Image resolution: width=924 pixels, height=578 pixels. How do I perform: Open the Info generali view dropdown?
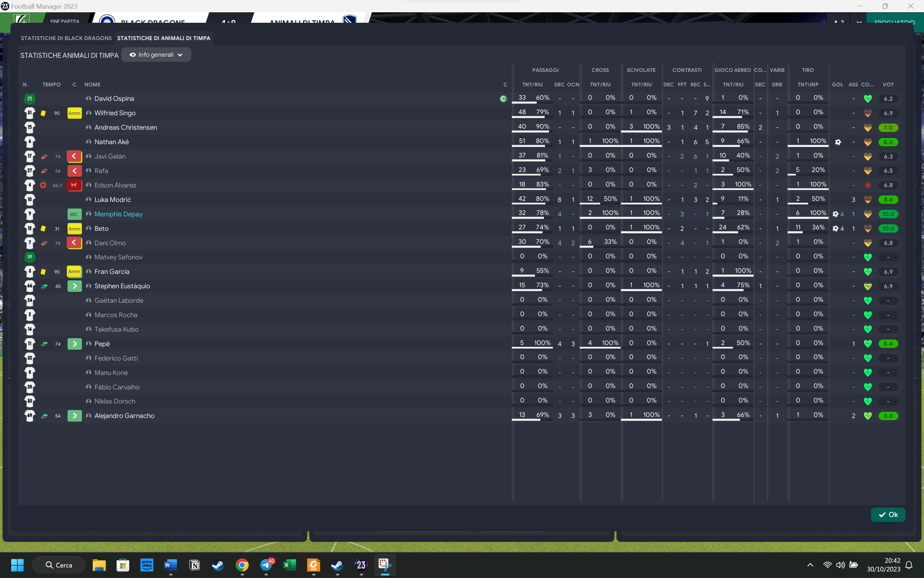(156, 55)
